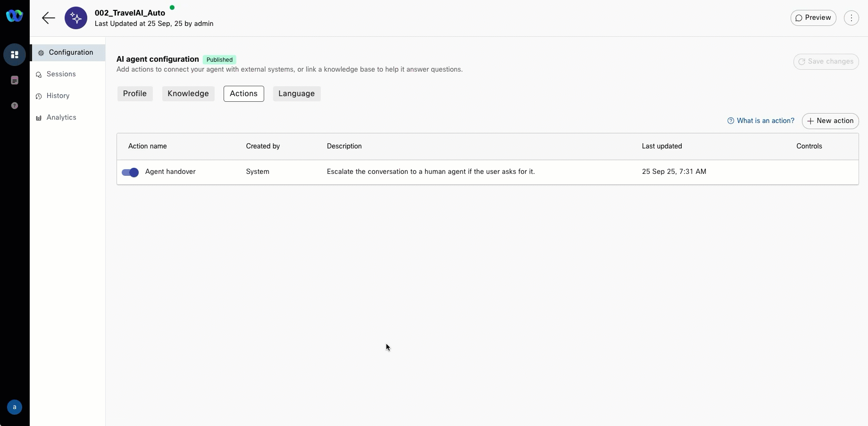Add a New action
868x426 pixels.
tap(830, 121)
